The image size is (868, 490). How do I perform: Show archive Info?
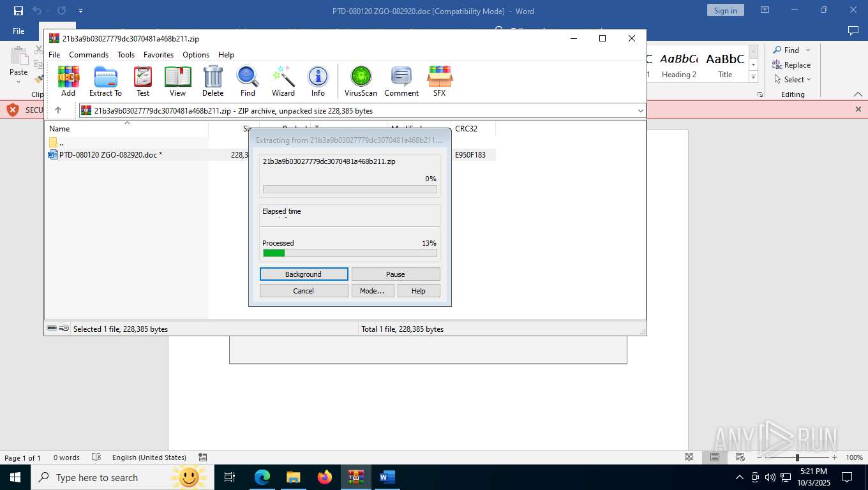(318, 81)
